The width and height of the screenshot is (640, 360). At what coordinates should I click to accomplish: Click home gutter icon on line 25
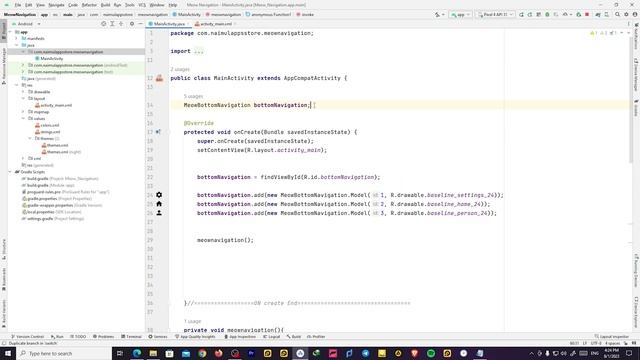pos(159,204)
